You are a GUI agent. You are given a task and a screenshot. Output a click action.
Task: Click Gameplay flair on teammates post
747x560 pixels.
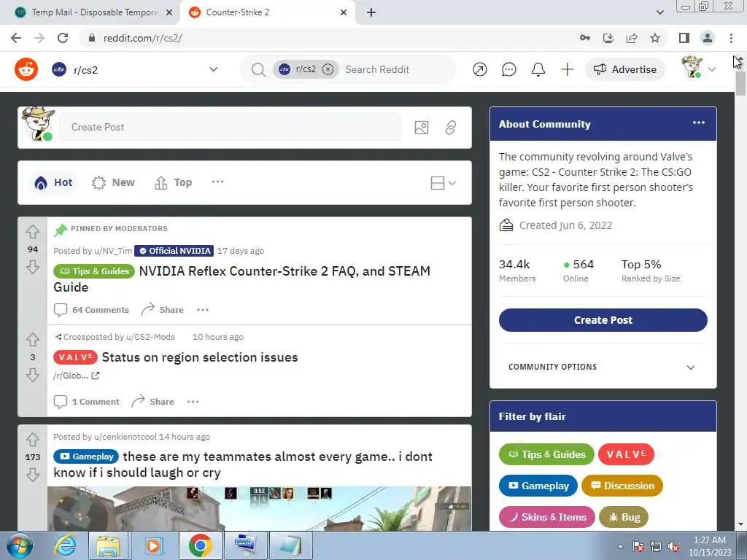(x=86, y=456)
